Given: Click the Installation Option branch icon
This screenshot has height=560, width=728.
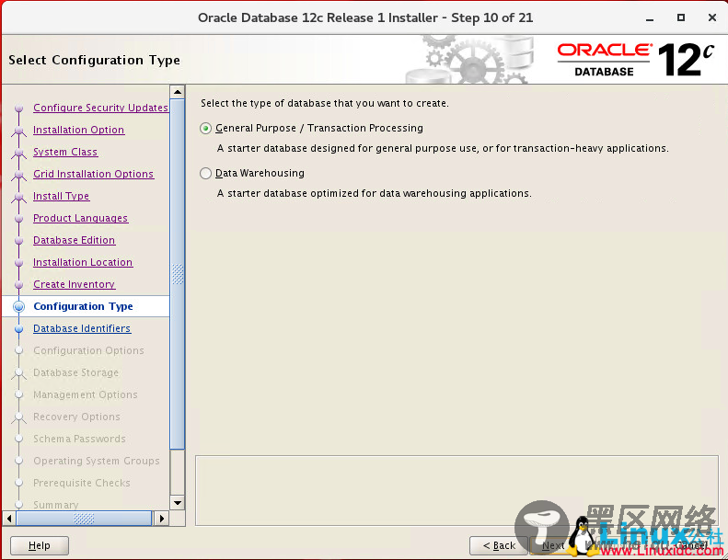Looking at the screenshot, I should coord(18,131).
